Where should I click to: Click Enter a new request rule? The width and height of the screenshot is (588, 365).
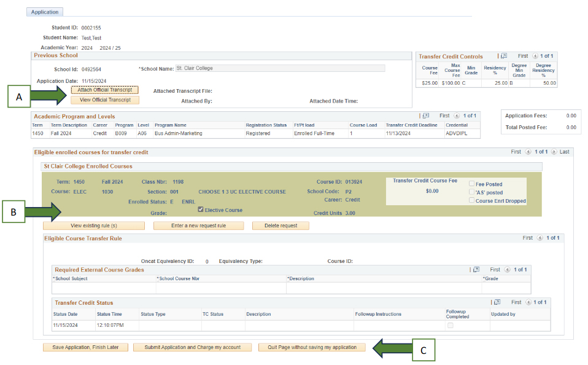click(198, 226)
